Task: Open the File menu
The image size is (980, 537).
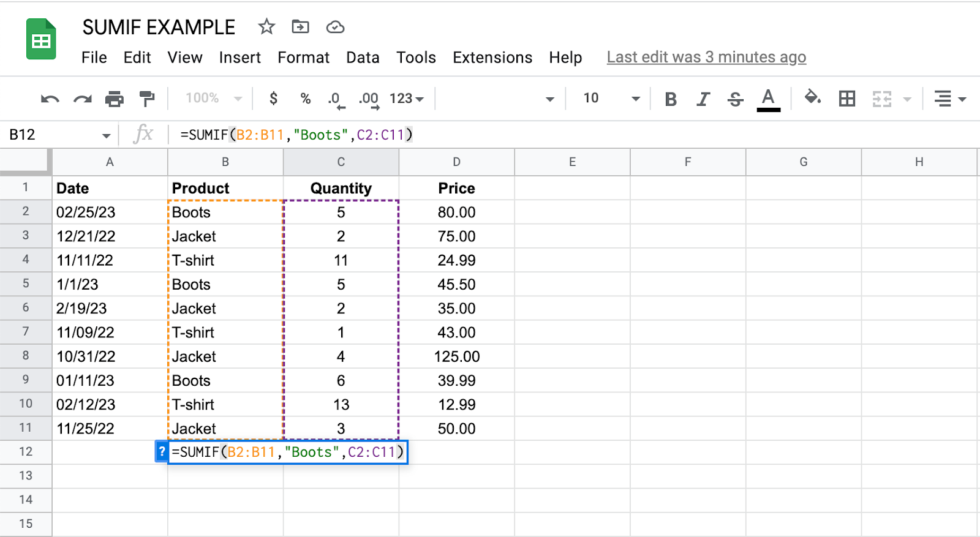Action: [x=94, y=58]
